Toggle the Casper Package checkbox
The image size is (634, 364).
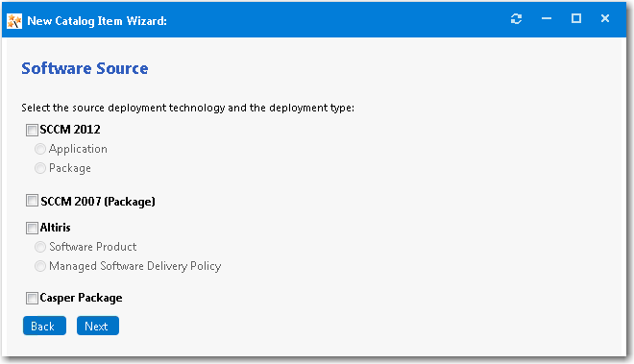point(32,298)
